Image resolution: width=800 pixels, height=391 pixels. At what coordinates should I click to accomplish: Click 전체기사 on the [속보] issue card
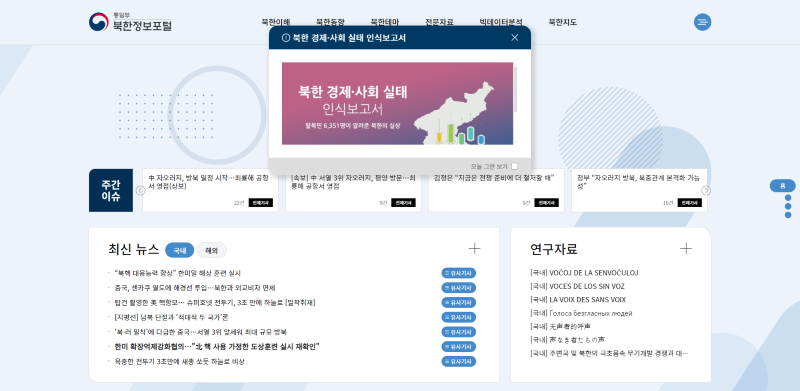click(x=404, y=203)
